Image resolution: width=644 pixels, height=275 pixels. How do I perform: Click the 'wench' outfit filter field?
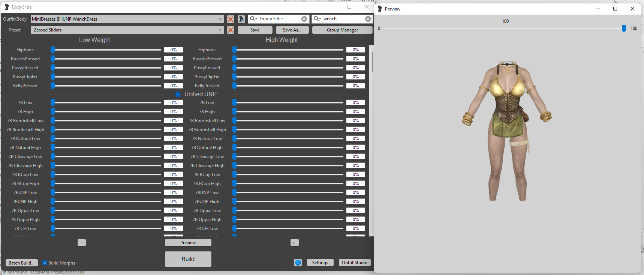click(343, 19)
